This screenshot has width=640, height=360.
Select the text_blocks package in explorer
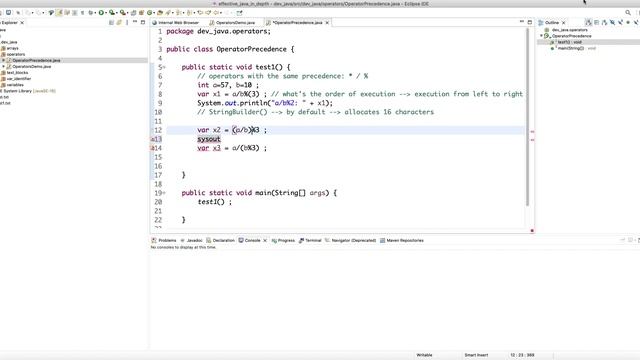[17, 73]
